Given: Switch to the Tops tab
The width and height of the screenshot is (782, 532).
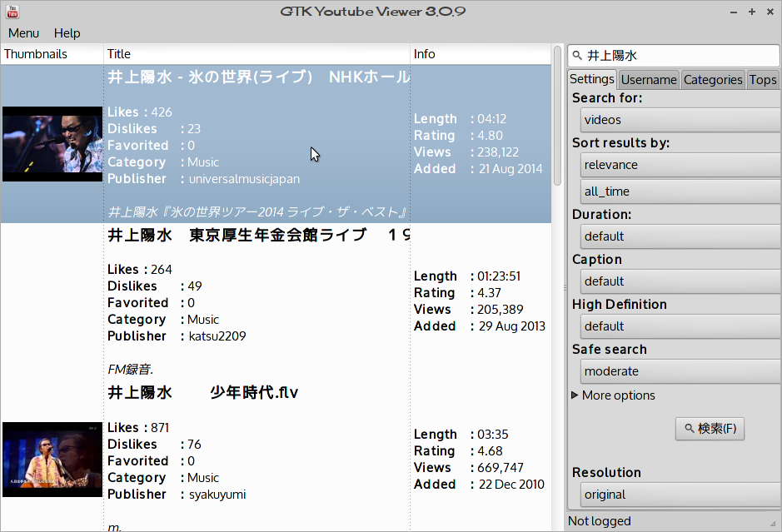Looking at the screenshot, I should [x=763, y=80].
